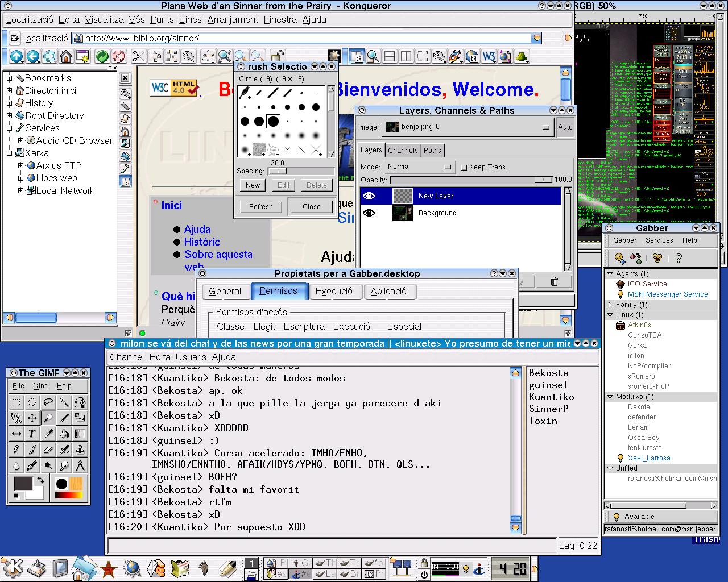This screenshot has width=728, height=582.
Task: Expand the Bookmarks tree node
Action: [x=9, y=78]
